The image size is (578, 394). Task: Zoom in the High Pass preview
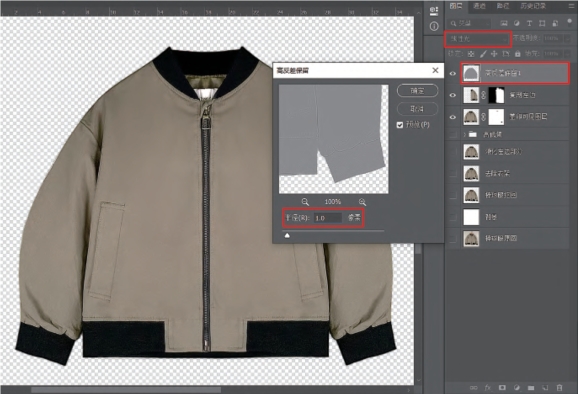[362, 202]
